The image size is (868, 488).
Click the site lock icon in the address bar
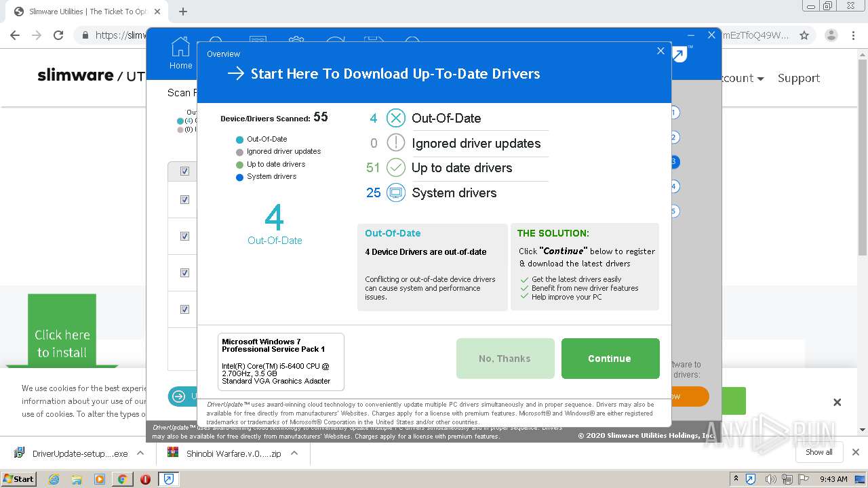85,35
